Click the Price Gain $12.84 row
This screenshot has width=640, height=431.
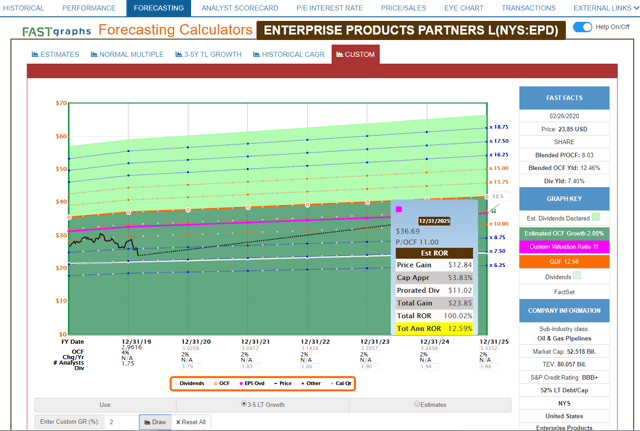coord(434,265)
